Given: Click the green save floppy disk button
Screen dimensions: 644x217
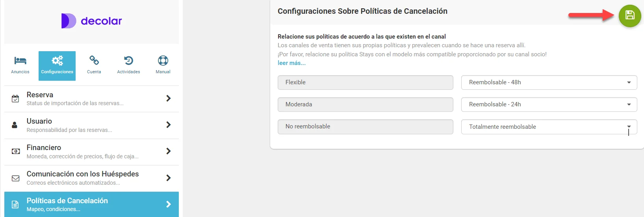Looking at the screenshot, I should click(629, 16).
